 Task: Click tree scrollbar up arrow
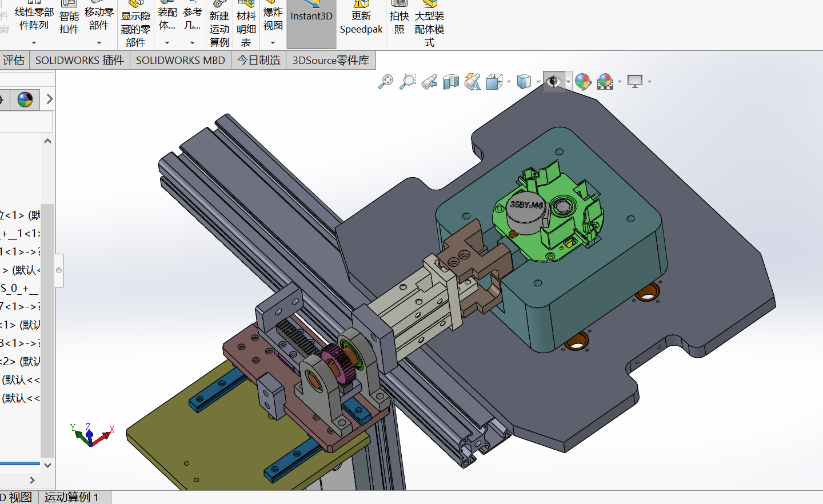tap(48, 141)
